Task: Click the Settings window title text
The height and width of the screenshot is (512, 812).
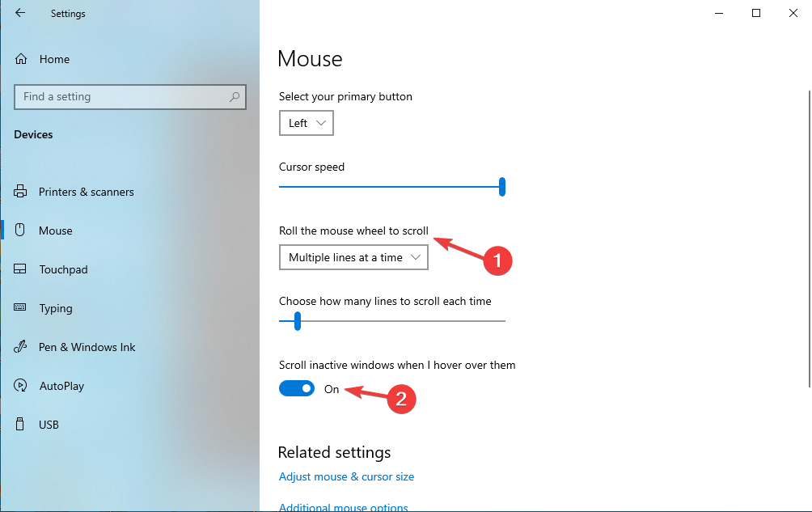Action: coord(68,14)
